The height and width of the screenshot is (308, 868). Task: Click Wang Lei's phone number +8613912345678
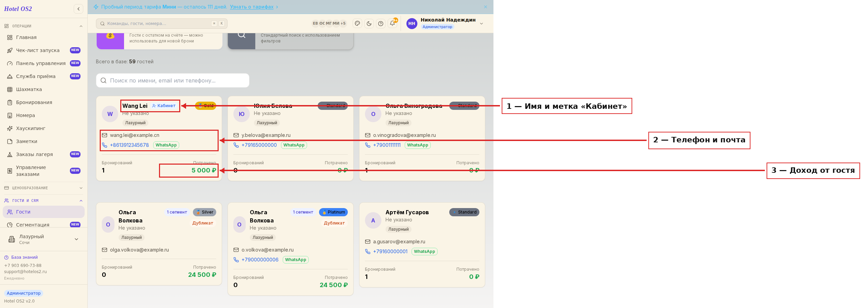point(130,145)
